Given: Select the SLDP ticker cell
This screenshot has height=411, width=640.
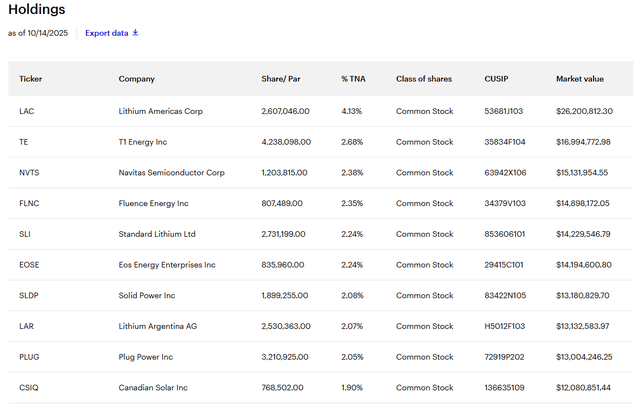Looking at the screenshot, I should (x=29, y=295).
